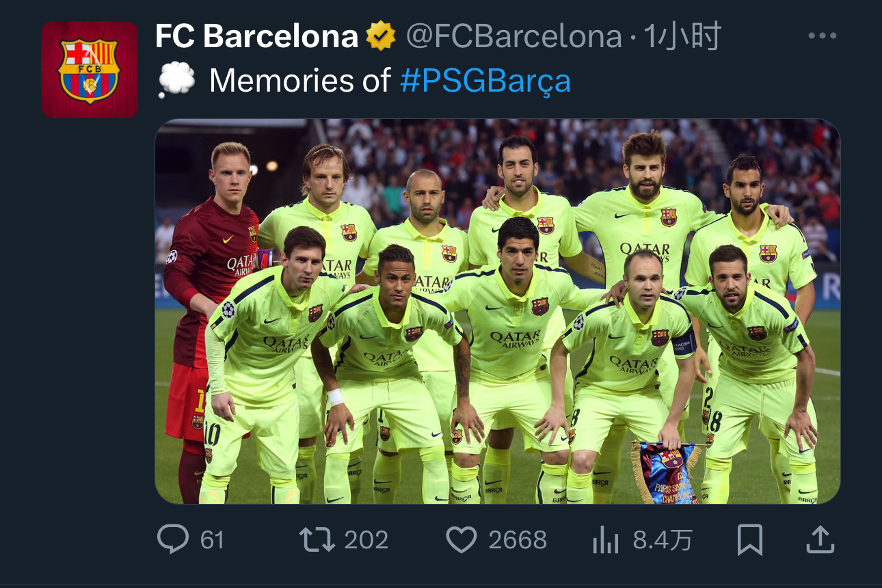Image resolution: width=882 pixels, height=588 pixels.
Task: Click the 61 replies count
Action: [212, 540]
